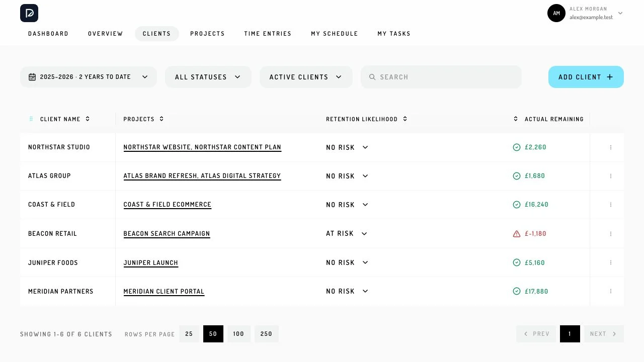
Task: Open the All Statuses filter dropdown
Action: pos(208,77)
